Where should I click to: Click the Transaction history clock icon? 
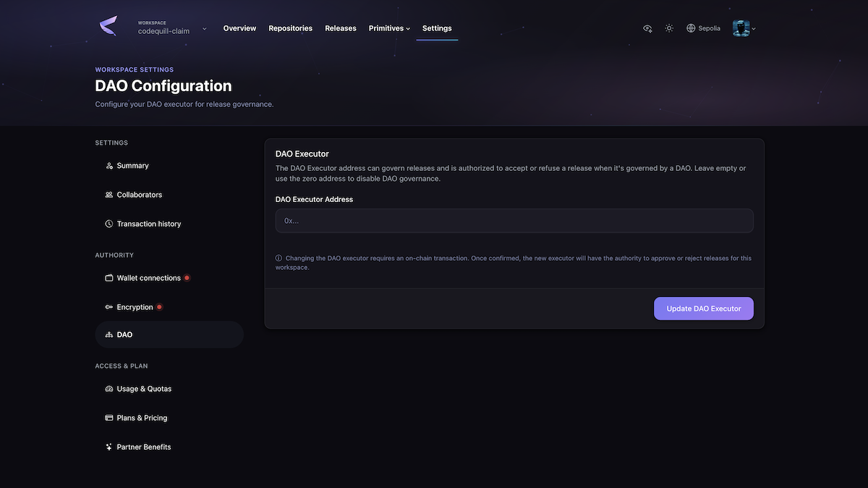(x=108, y=223)
